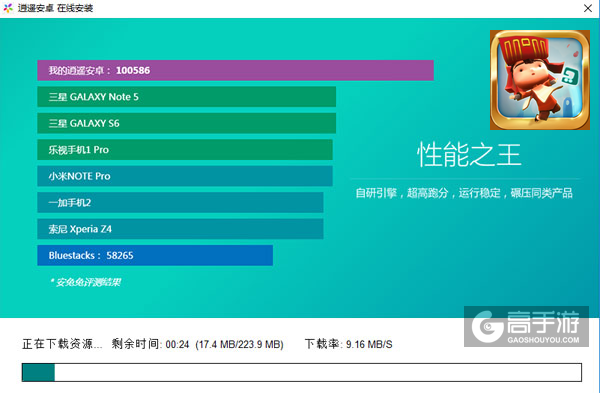Click the 自研引擎 description line

[x=464, y=193]
